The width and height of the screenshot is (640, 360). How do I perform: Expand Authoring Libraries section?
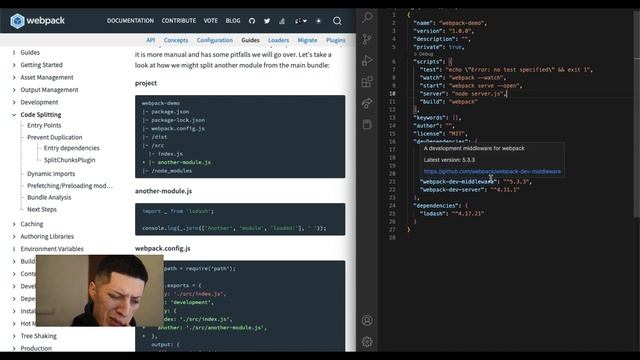(x=14, y=237)
